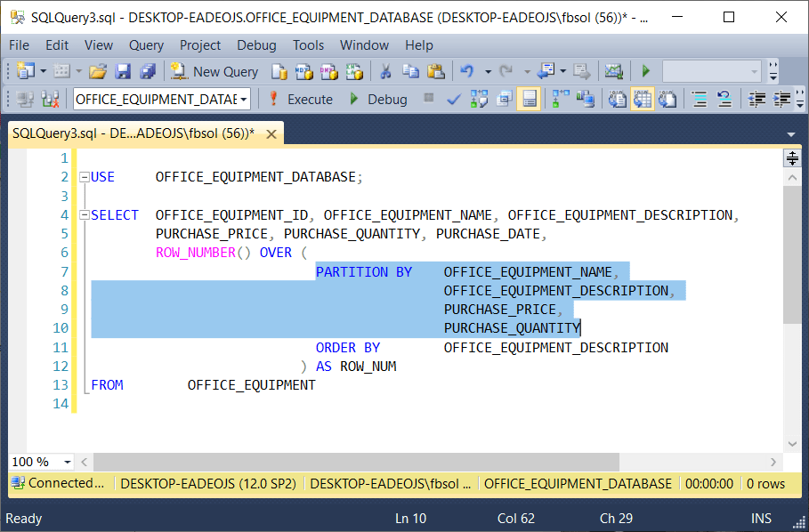Open the undo history dropdown arrow

[x=486, y=71]
